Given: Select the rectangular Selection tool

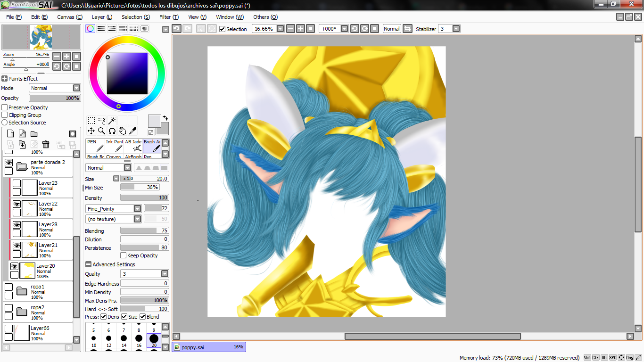Looking at the screenshot, I should click(91, 121).
